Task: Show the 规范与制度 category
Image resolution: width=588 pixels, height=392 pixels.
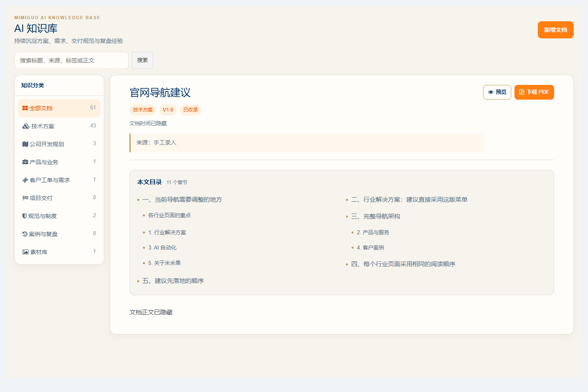Action: [x=59, y=216]
